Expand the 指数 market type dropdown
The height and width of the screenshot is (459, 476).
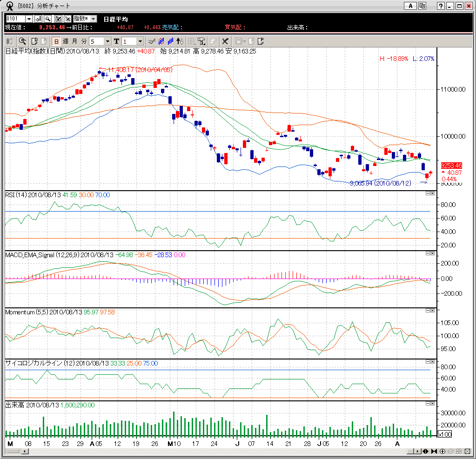(93, 19)
